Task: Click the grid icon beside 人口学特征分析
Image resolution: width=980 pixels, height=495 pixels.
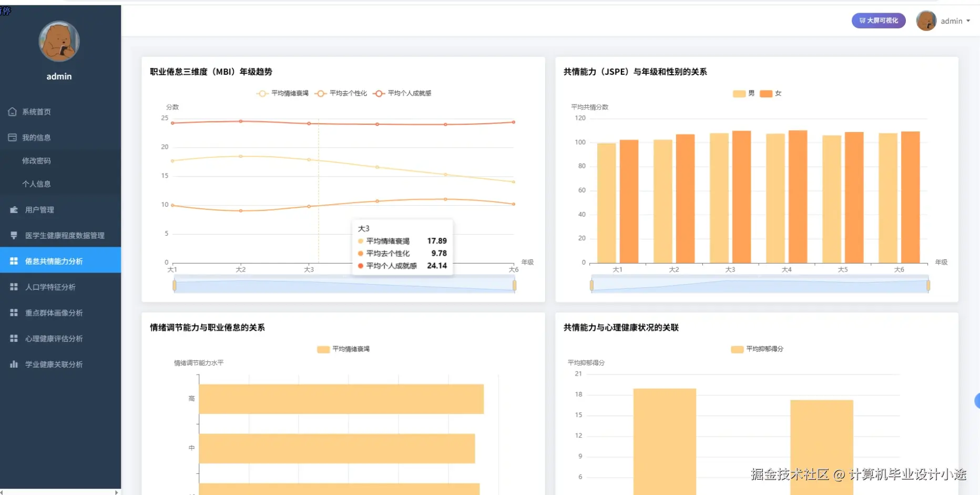Action: point(14,287)
